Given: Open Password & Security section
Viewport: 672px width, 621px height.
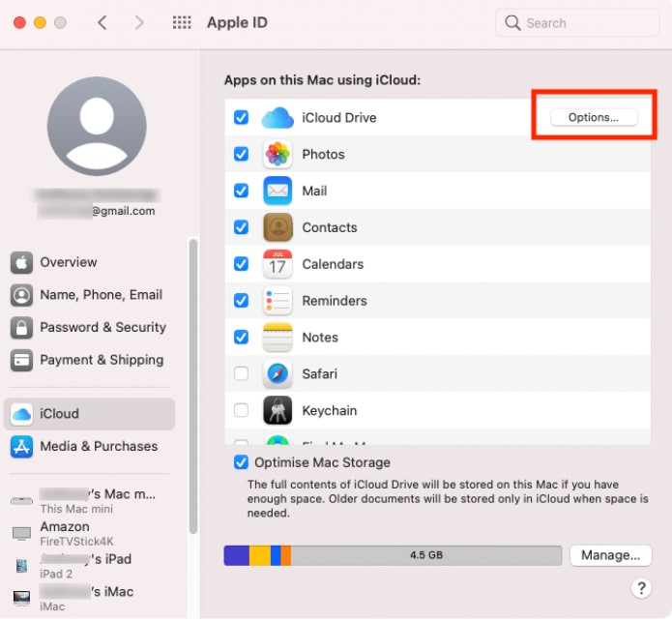Looking at the screenshot, I should (x=89, y=328).
